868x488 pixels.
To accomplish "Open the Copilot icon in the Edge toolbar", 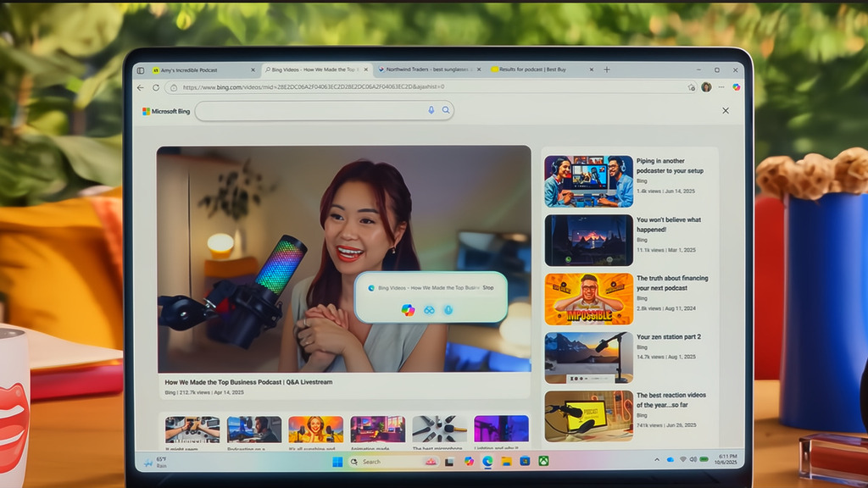I will point(736,86).
